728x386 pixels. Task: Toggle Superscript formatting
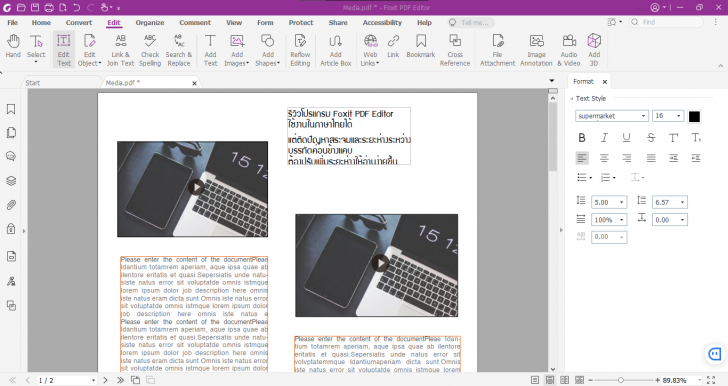(x=673, y=137)
